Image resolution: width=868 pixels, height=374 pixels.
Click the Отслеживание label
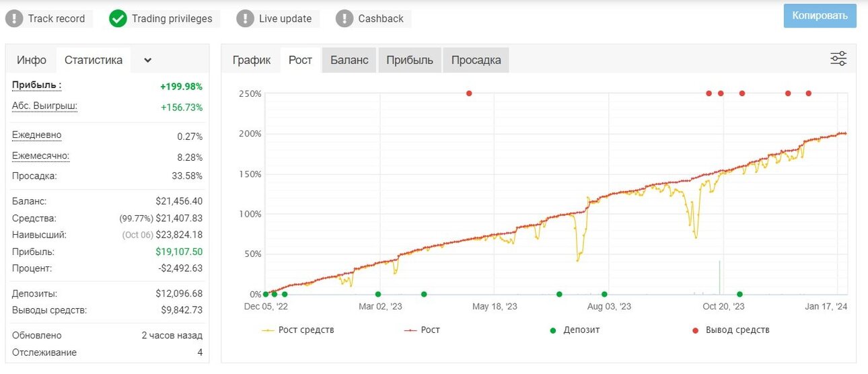pyautogui.click(x=44, y=352)
